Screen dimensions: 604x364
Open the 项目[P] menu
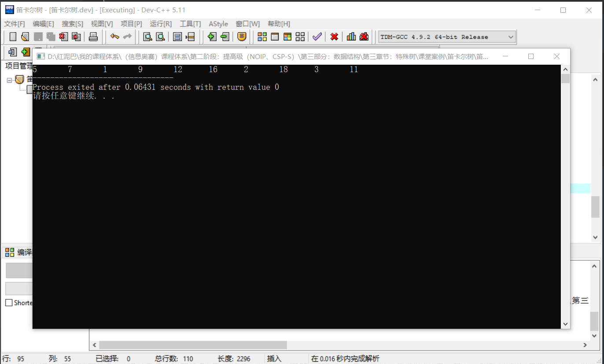point(131,24)
